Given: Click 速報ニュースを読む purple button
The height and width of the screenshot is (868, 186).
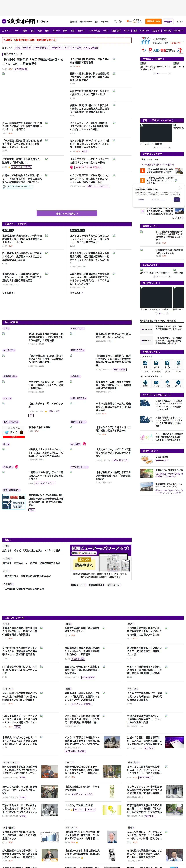Looking at the screenshot, I should [67, 213].
